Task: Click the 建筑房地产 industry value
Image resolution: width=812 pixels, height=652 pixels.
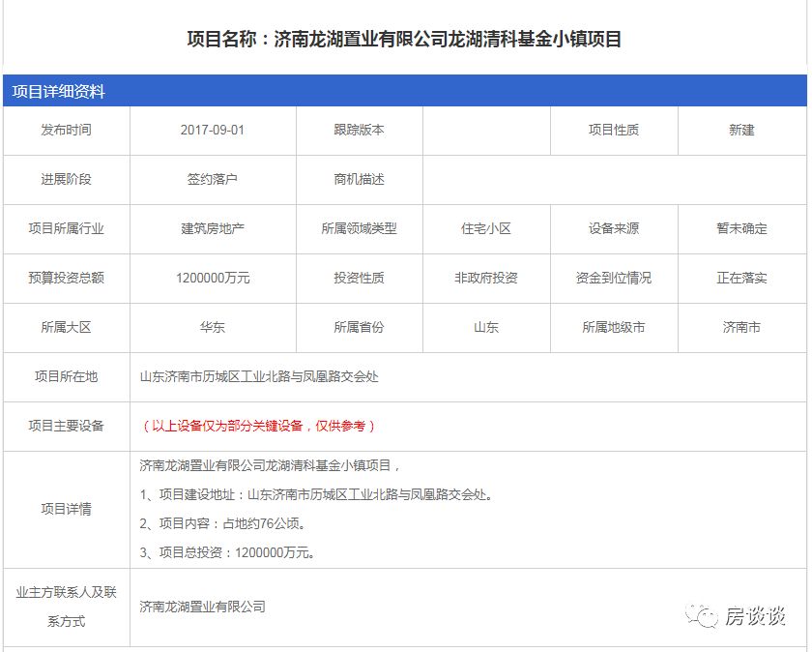Action: click(x=212, y=228)
